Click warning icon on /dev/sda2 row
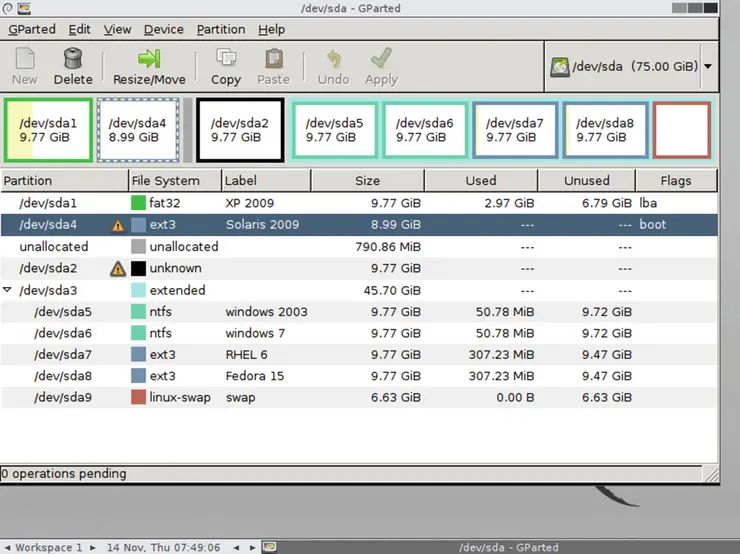The width and height of the screenshot is (740, 554). pyautogui.click(x=118, y=269)
